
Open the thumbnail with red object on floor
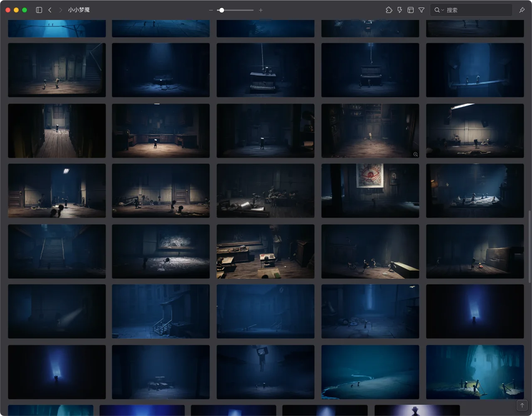click(475, 251)
